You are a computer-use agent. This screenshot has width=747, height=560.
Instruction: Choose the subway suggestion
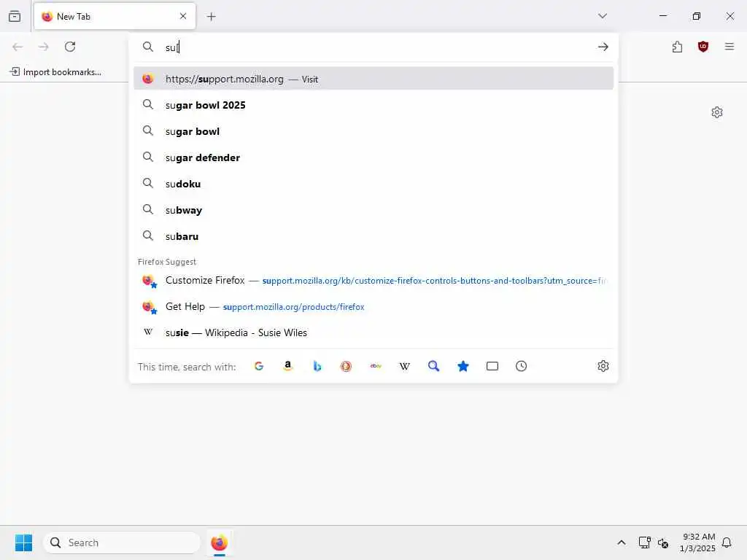click(x=373, y=210)
